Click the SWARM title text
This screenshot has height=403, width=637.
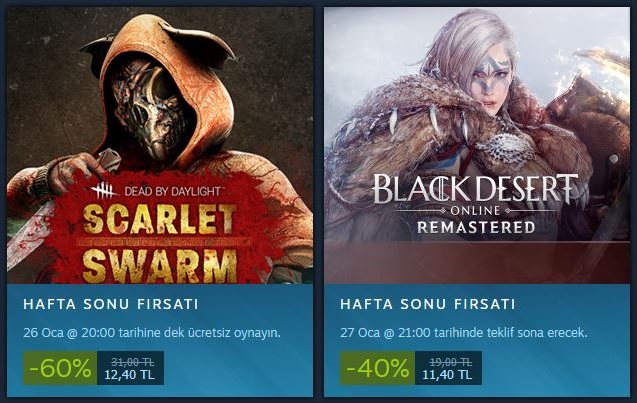point(160,266)
